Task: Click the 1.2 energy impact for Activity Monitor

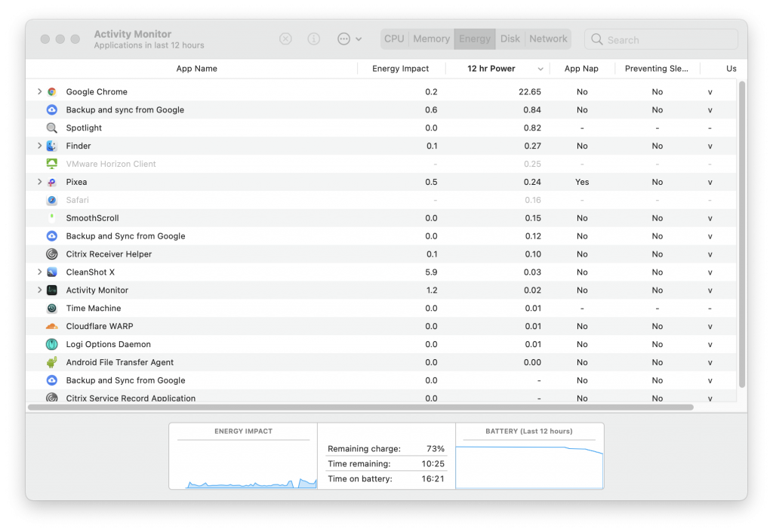Action: 431,290
